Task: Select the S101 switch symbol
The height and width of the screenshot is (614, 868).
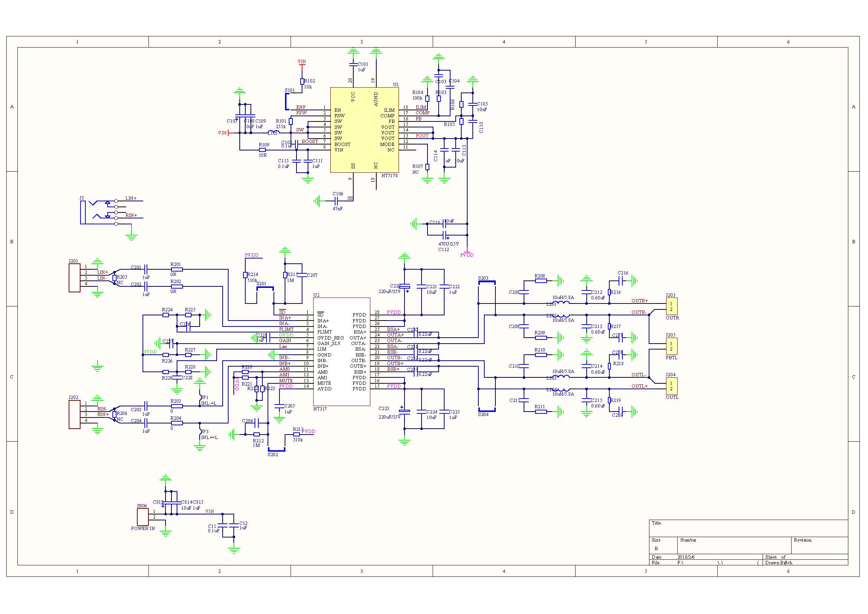Action: click(x=287, y=101)
